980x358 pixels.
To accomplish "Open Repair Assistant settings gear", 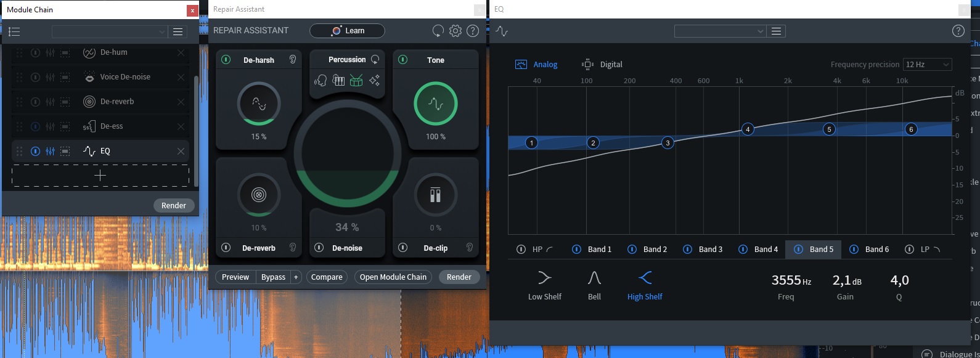I will (x=455, y=31).
